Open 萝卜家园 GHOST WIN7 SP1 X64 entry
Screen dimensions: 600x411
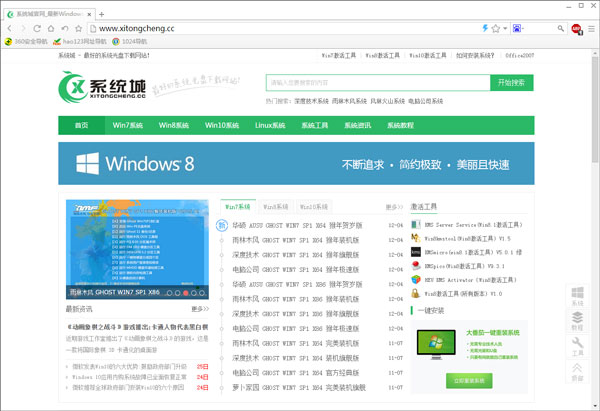(x=299, y=387)
